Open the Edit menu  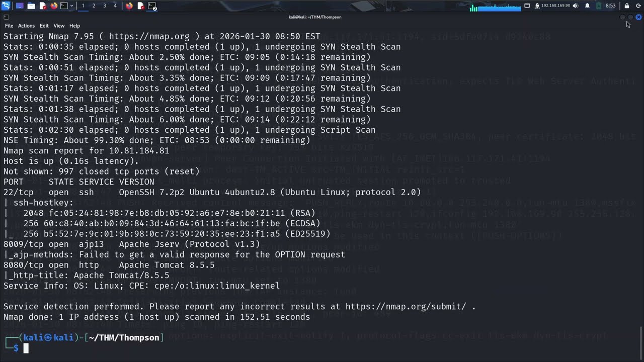(x=44, y=26)
